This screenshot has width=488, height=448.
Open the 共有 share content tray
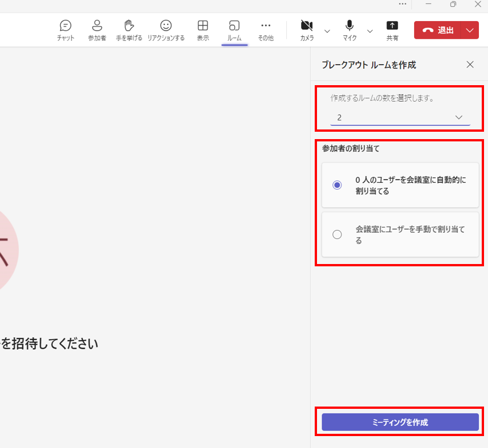[x=392, y=31]
